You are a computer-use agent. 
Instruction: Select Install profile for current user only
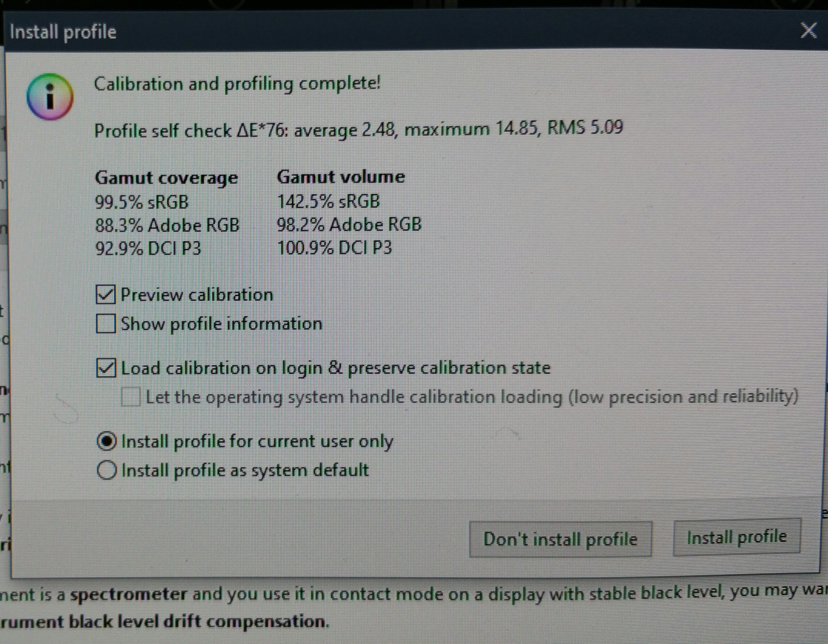coord(106,441)
